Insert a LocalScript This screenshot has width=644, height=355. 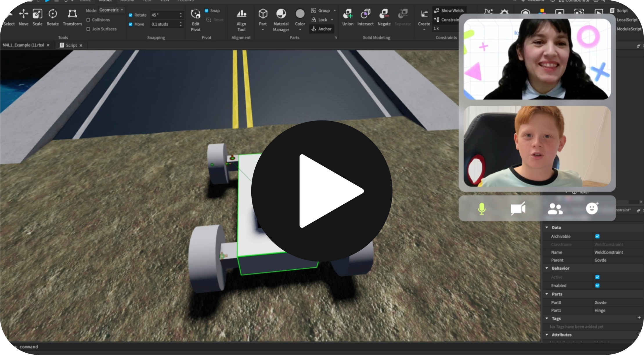click(627, 20)
